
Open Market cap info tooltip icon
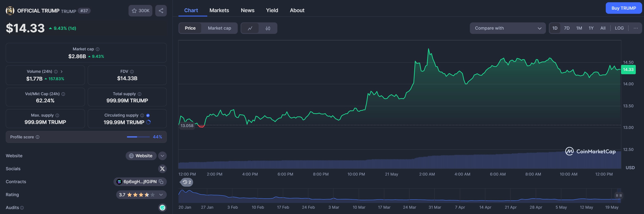pos(98,49)
